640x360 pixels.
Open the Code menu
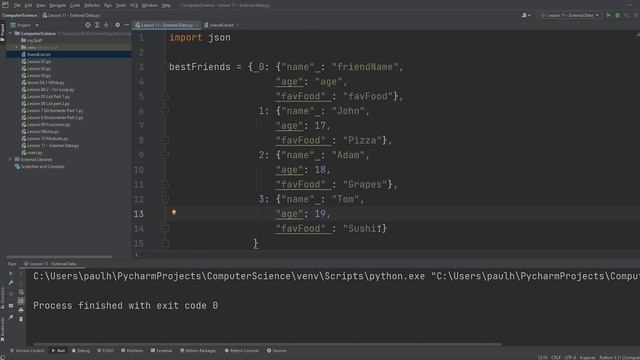[75, 5]
